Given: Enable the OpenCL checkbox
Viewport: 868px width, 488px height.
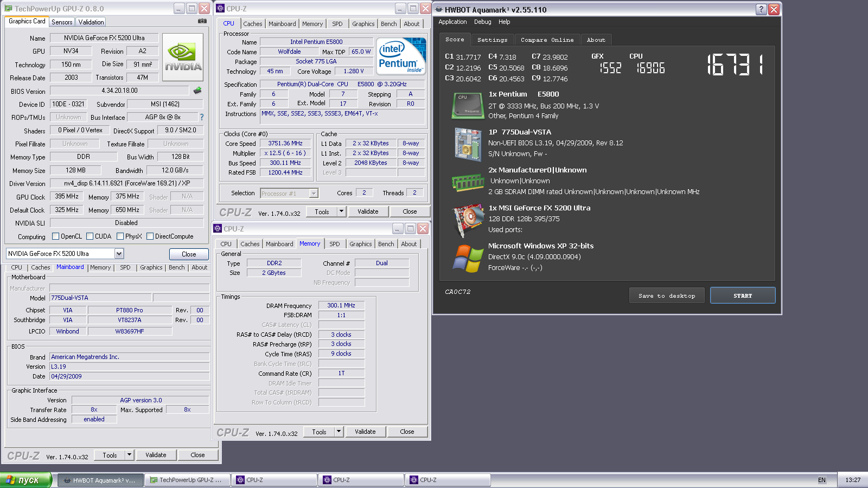Looking at the screenshot, I should click(55, 236).
